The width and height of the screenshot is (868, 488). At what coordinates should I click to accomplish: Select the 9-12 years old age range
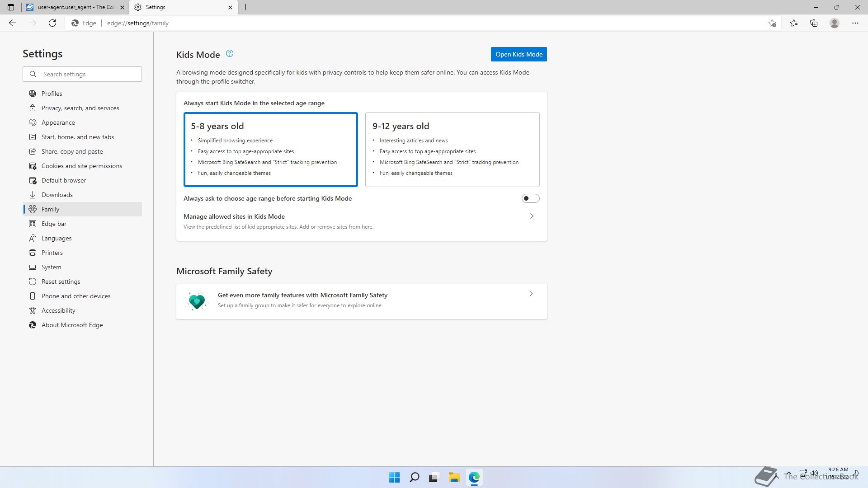[452, 150]
